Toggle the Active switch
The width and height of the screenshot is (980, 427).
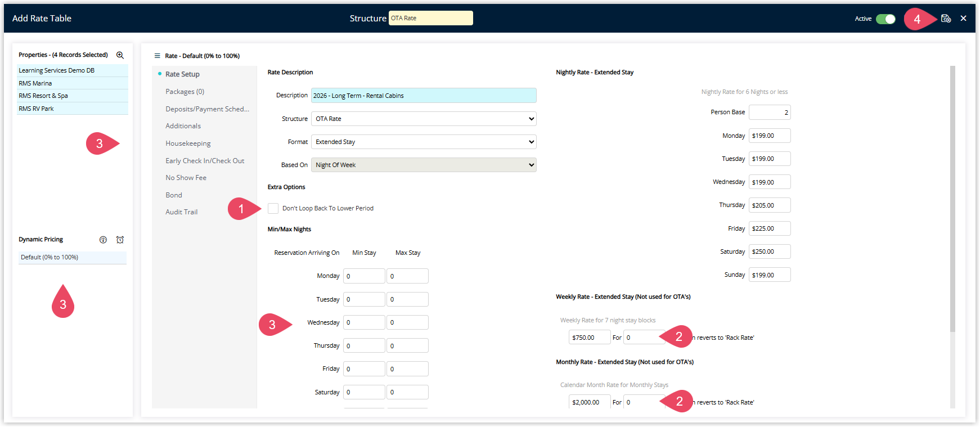point(885,19)
